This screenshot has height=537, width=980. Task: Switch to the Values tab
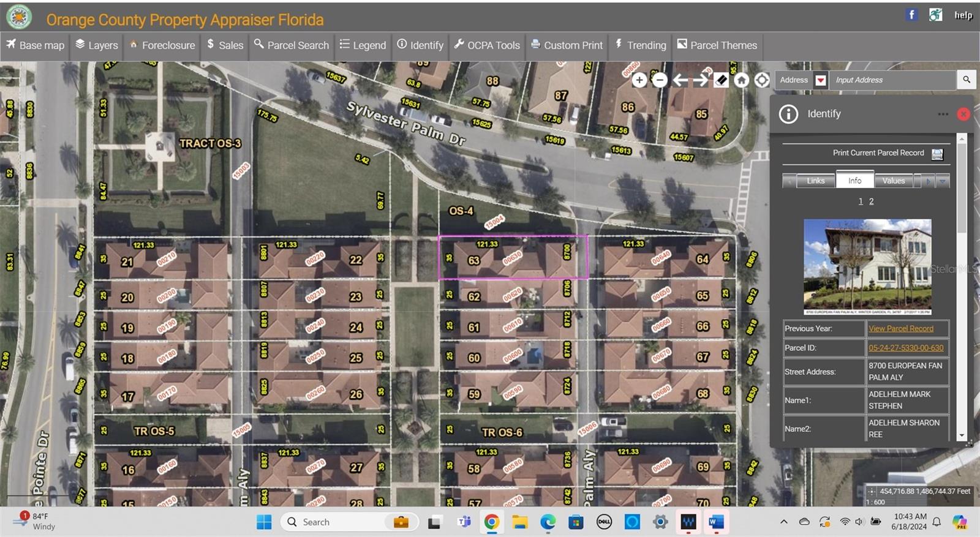tap(893, 181)
